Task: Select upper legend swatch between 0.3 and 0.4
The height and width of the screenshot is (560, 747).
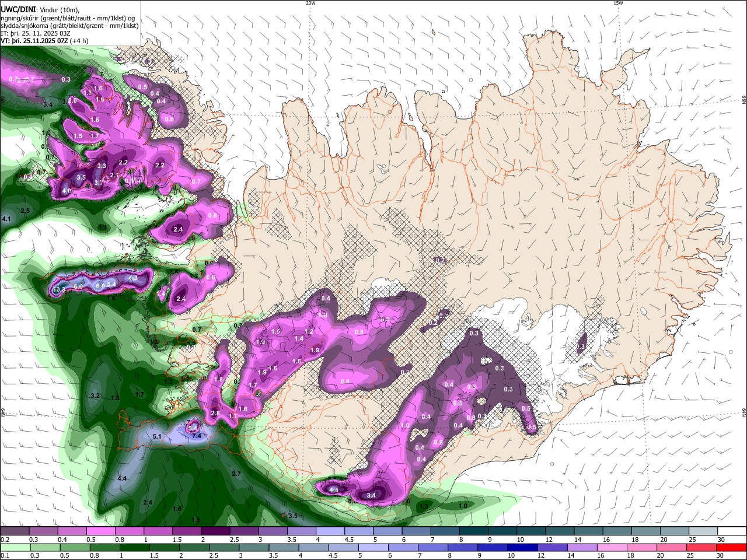Action: coord(43,531)
